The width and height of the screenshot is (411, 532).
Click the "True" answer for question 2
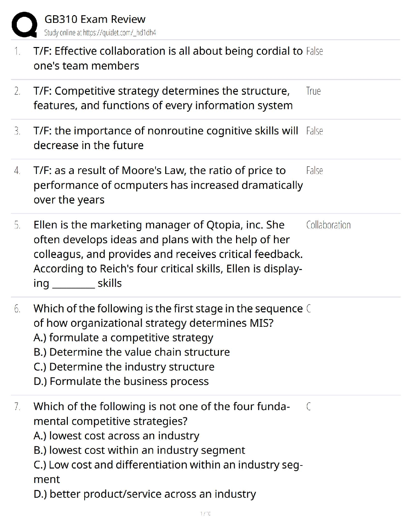click(313, 91)
